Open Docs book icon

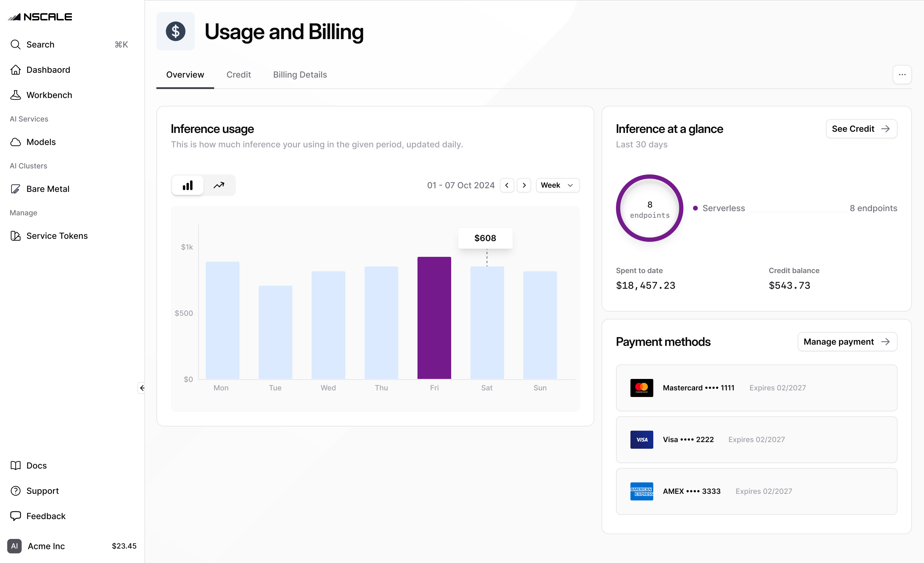[x=15, y=466]
